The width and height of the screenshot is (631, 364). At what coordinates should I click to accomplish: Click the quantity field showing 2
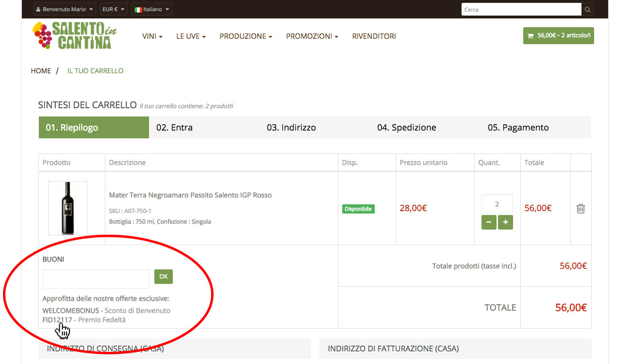tap(497, 204)
